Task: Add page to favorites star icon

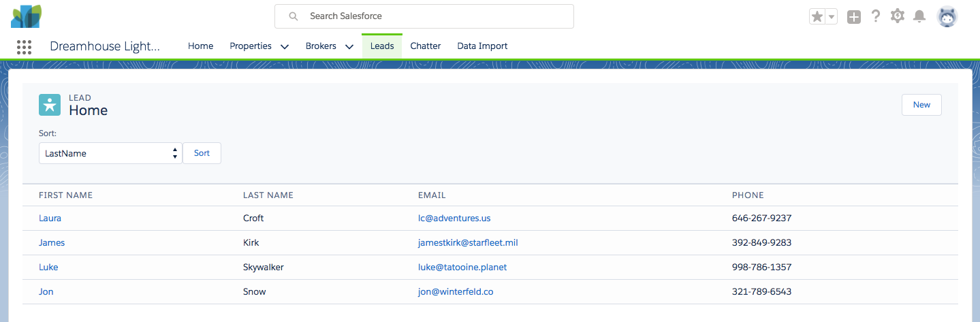Action: click(817, 16)
